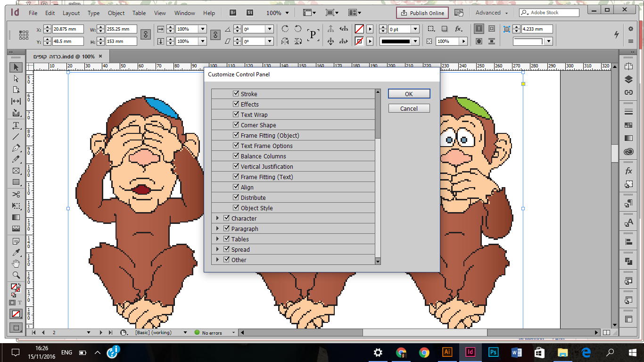644x362 pixels.
Task: Uncheck the Effects checkbox
Action: coord(236,104)
